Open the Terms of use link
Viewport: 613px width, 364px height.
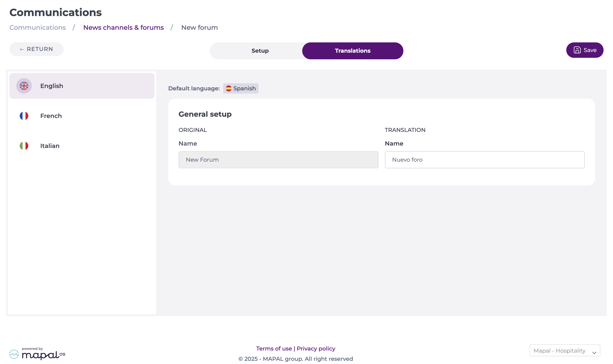point(274,348)
